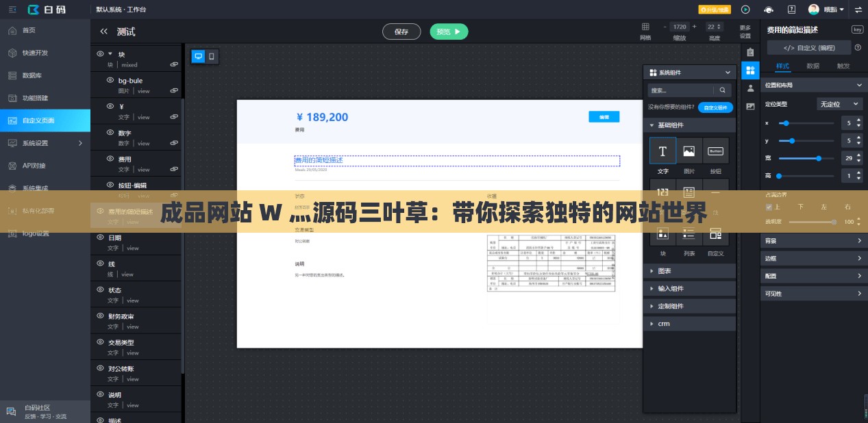Switch to the 数据 tab
The width and height of the screenshot is (868, 423).
point(811,66)
